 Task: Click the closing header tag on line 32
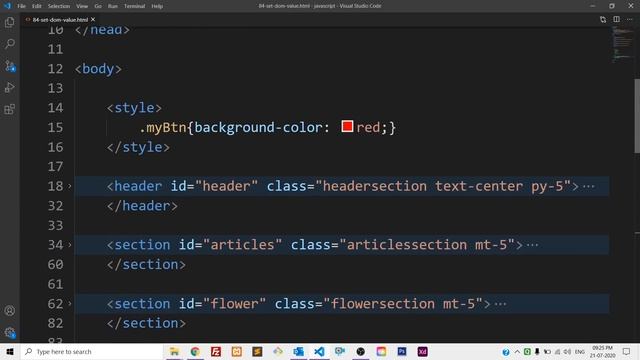(x=142, y=206)
